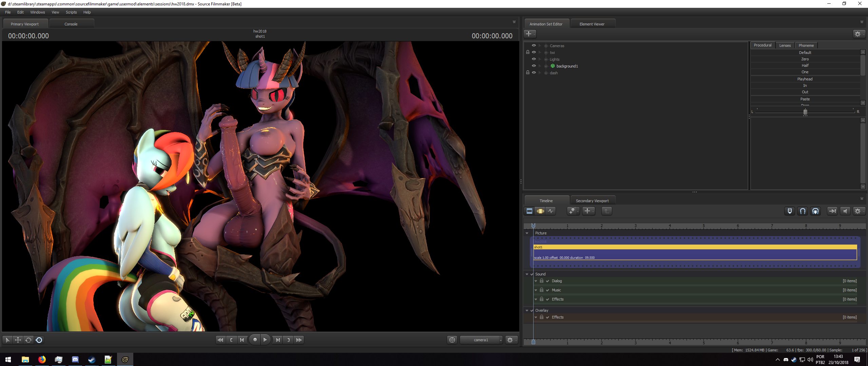The height and width of the screenshot is (366, 868).
Task: Toggle mute audio speaker in timeline
Action: (845, 211)
